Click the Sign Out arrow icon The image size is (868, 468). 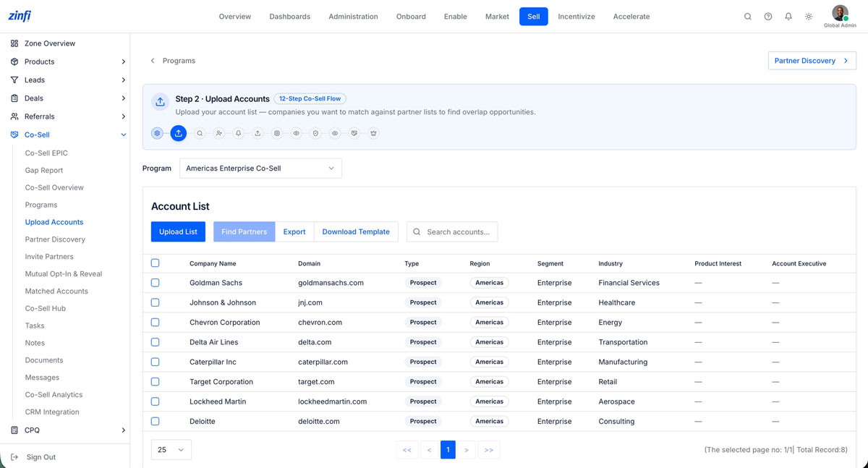(14, 457)
